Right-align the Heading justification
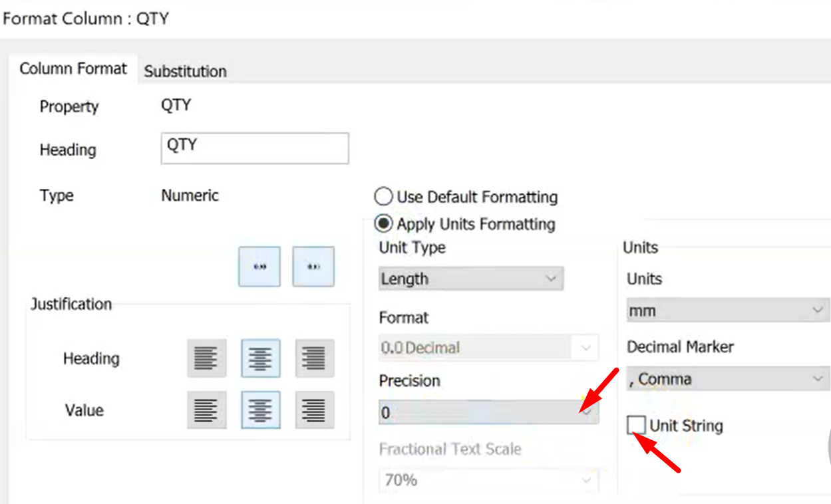The image size is (831, 504). click(x=314, y=358)
